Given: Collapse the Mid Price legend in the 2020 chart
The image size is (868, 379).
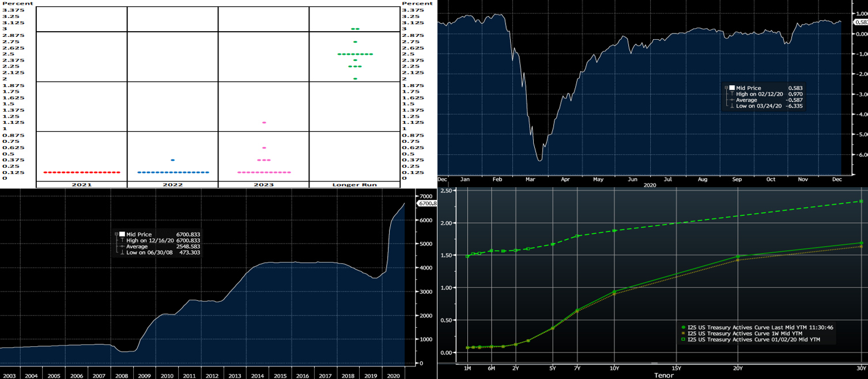Looking at the screenshot, I should pyautogui.click(x=726, y=88).
